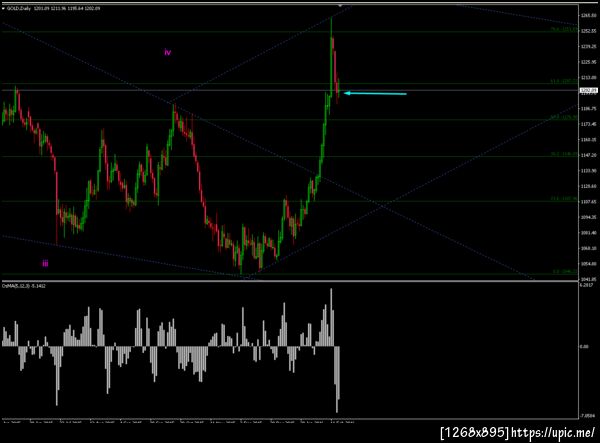Click the GOLD,Daily symbol label
This screenshot has width=600, height=443.
click(19, 8)
